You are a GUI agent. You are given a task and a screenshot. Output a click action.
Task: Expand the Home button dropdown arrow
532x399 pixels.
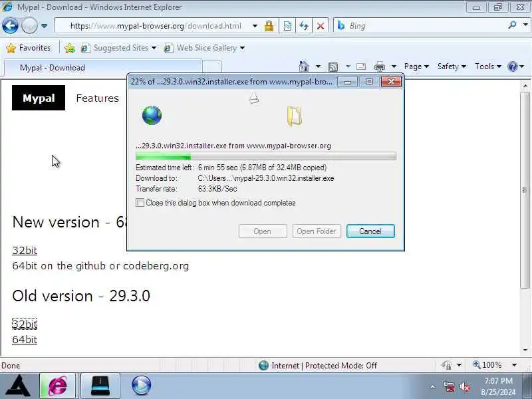318,66
